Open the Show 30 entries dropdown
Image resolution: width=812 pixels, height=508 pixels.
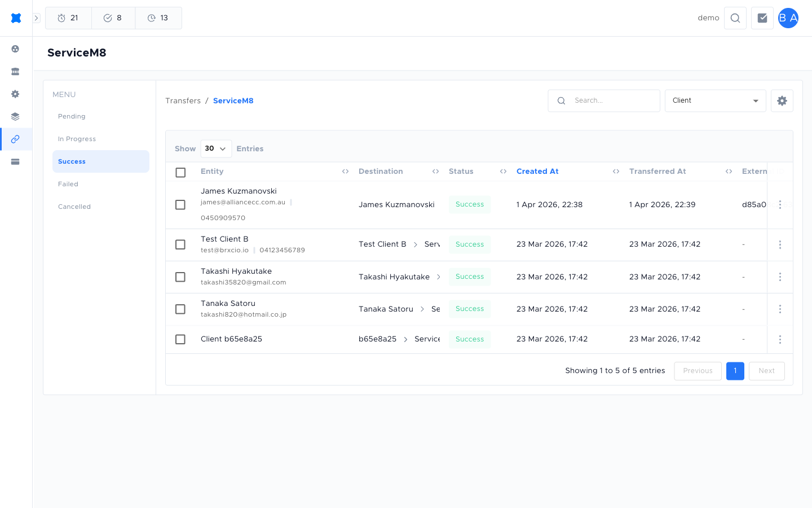pyautogui.click(x=216, y=148)
